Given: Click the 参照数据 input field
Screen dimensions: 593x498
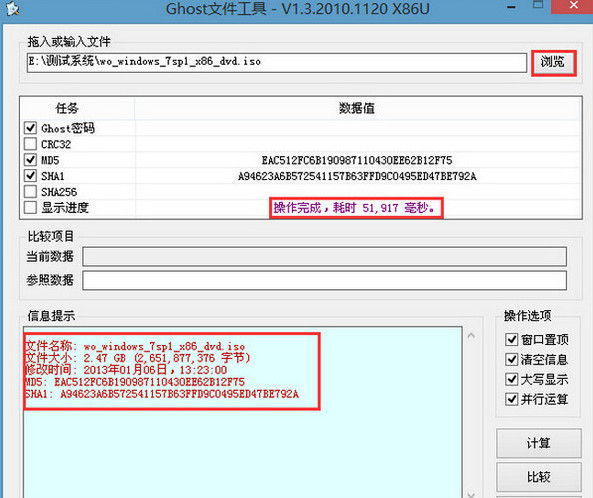Looking at the screenshot, I should coord(324,280).
